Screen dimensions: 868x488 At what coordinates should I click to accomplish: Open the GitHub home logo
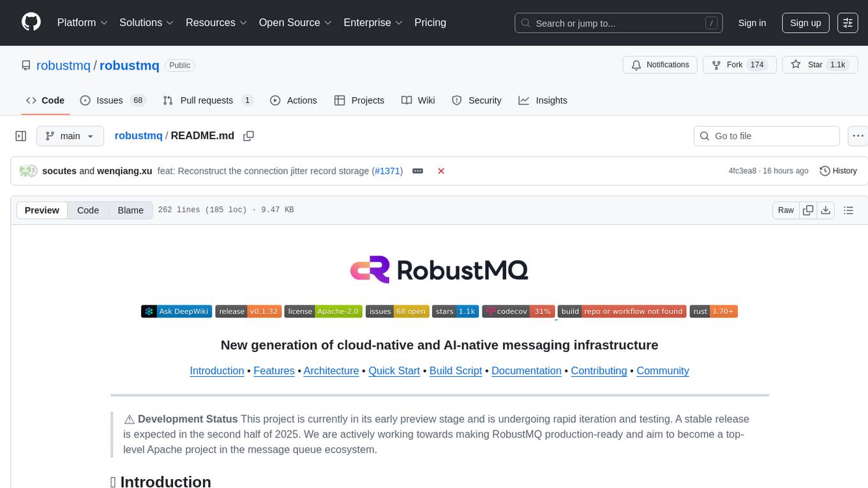(31, 22)
